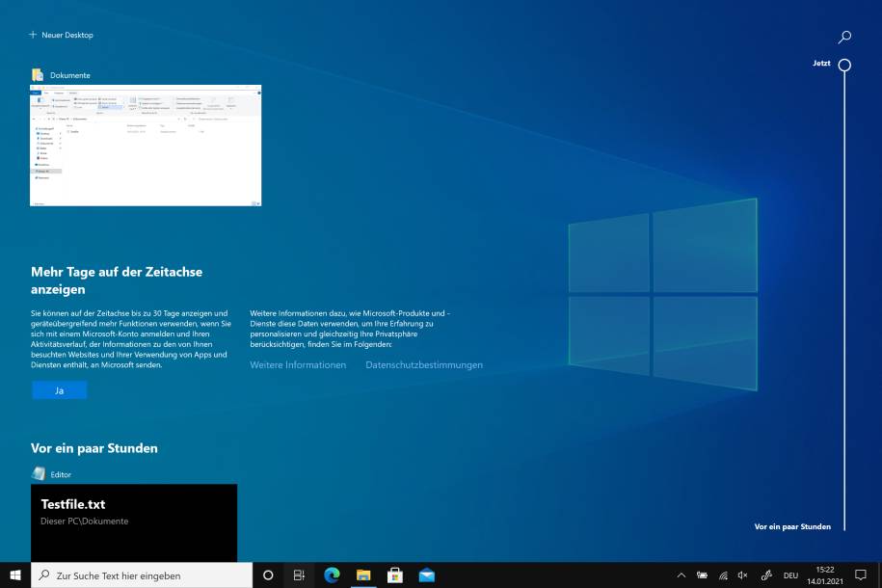Open Microsoft Store from taskbar

pyautogui.click(x=395, y=575)
